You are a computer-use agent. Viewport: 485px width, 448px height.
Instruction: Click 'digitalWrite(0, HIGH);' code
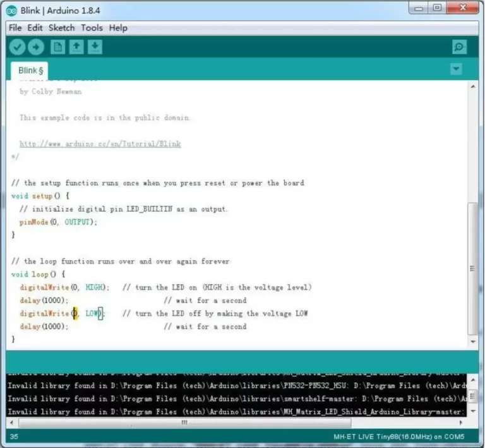click(x=64, y=288)
